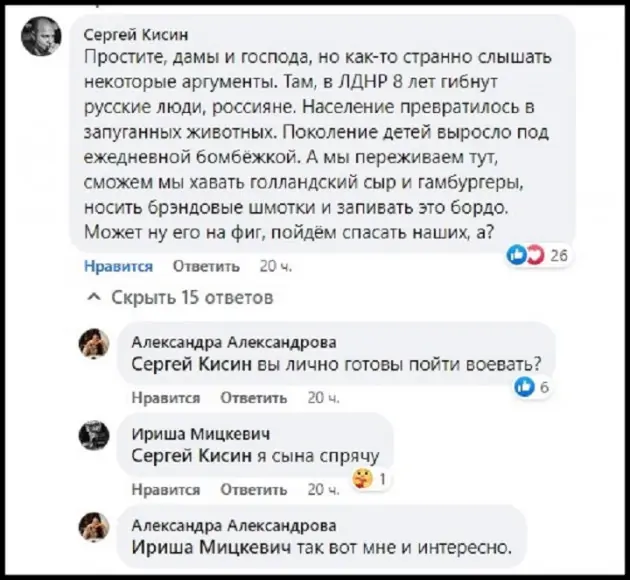The width and height of the screenshot is (630, 580).
Task: View the like reaction with count 6
Action: click(531, 387)
